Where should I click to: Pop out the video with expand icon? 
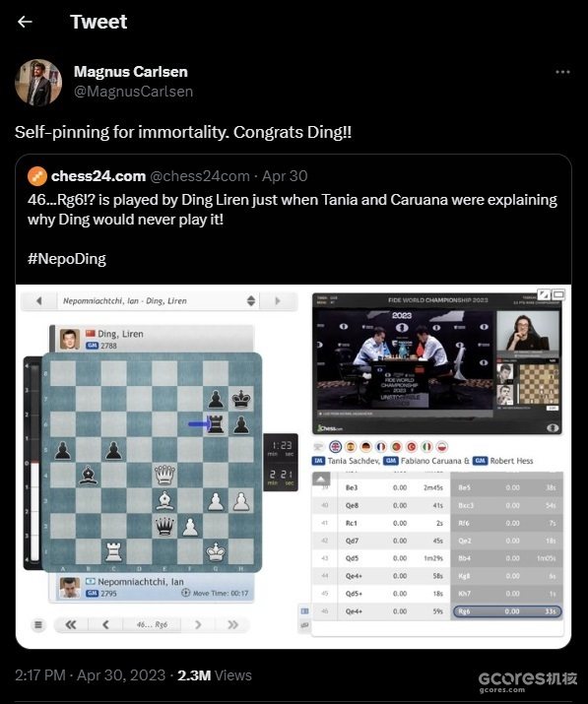(x=544, y=294)
